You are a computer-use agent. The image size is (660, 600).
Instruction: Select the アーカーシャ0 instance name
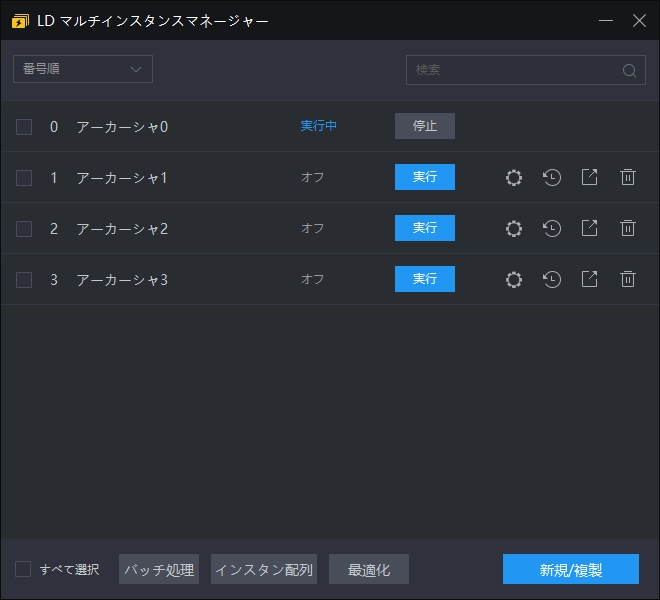pyautogui.click(x=122, y=127)
